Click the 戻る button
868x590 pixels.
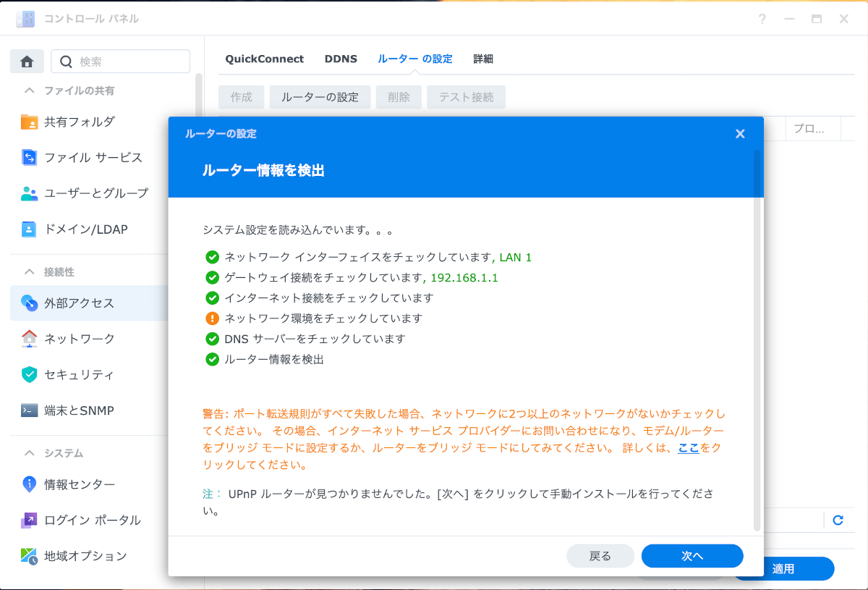click(x=600, y=556)
